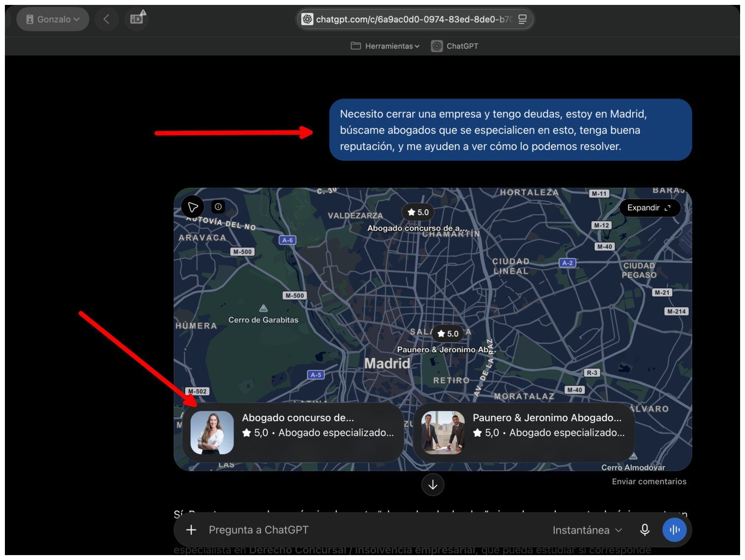Viewport: 745px width, 560px height.
Task: Start voice mode with the blue waveform button
Action: (x=674, y=530)
